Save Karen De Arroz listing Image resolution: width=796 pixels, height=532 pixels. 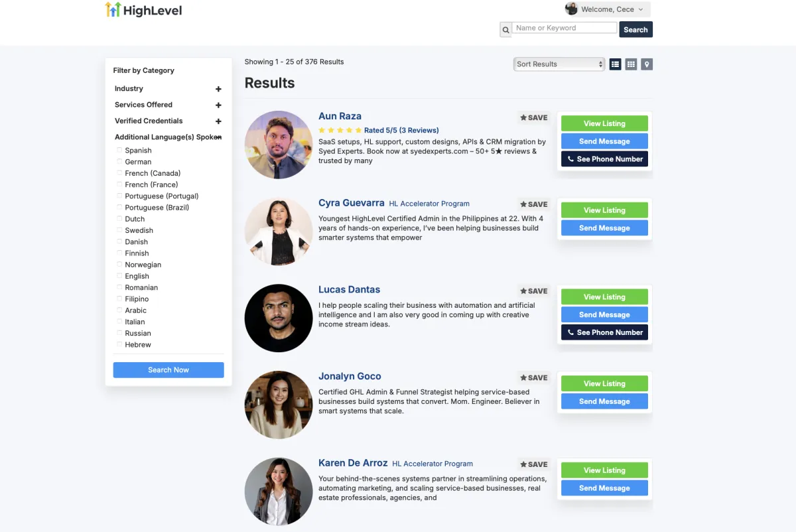[x=534, y=464]
